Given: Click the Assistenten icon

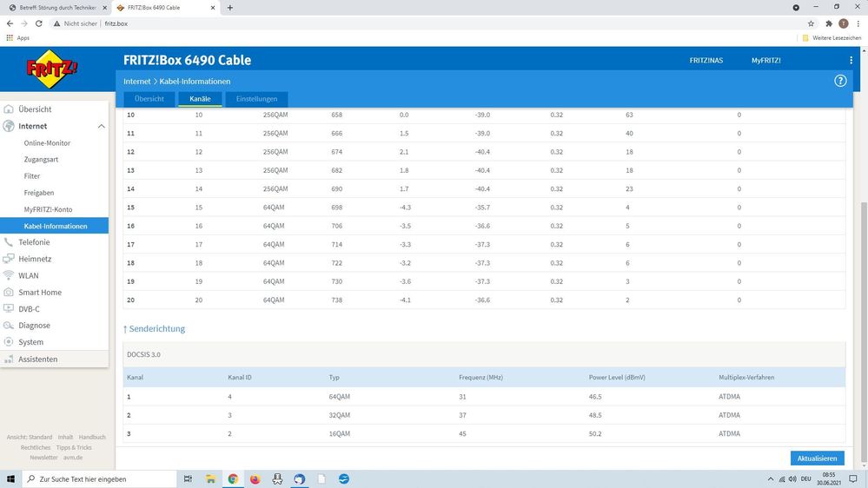Looking at the screenshot, I should [9, 359].
